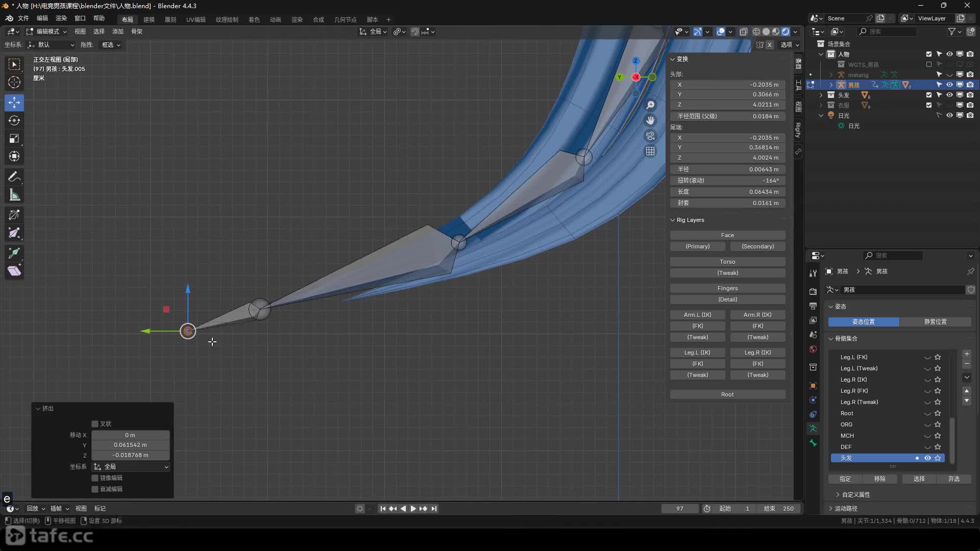Image resolution: width=980 pixels, height=551 pixels.
Task: Toggle camera view icon in viewport
Action: pos(650,136)
